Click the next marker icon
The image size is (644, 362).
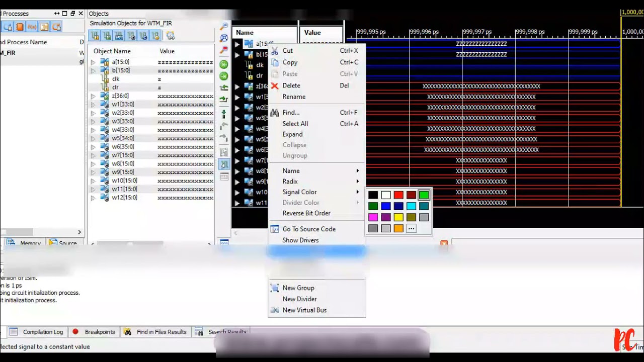click(x=224, y=138)
